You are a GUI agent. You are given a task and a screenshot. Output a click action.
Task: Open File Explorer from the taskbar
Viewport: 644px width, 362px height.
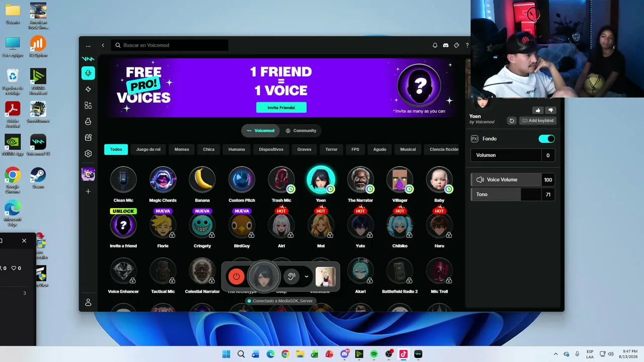pos(300,354)
